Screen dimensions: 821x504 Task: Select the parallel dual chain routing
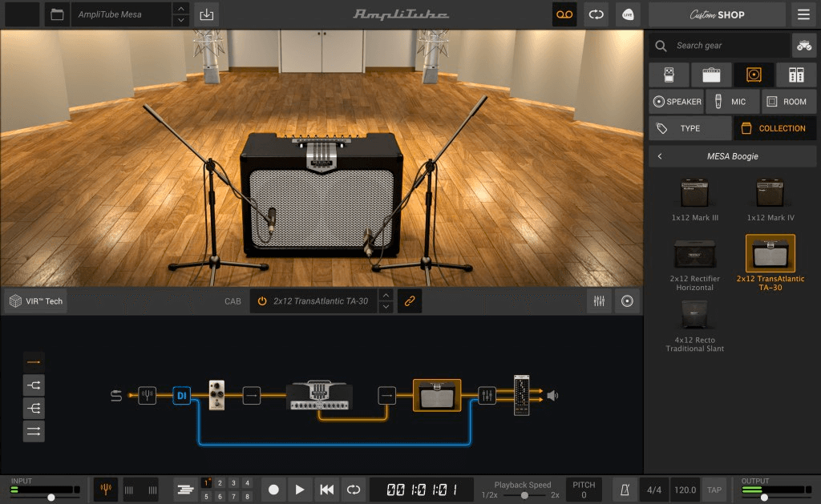(x=34, y=431)
